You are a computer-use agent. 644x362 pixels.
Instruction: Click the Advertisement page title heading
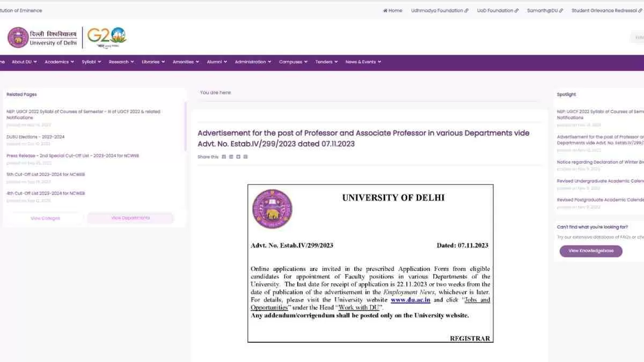363,138
